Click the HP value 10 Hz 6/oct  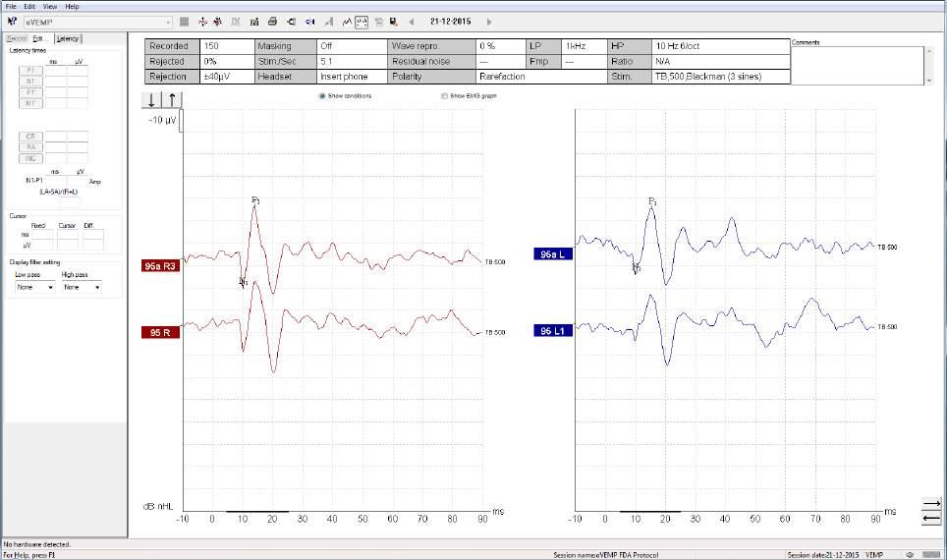(x=721, y=46)
